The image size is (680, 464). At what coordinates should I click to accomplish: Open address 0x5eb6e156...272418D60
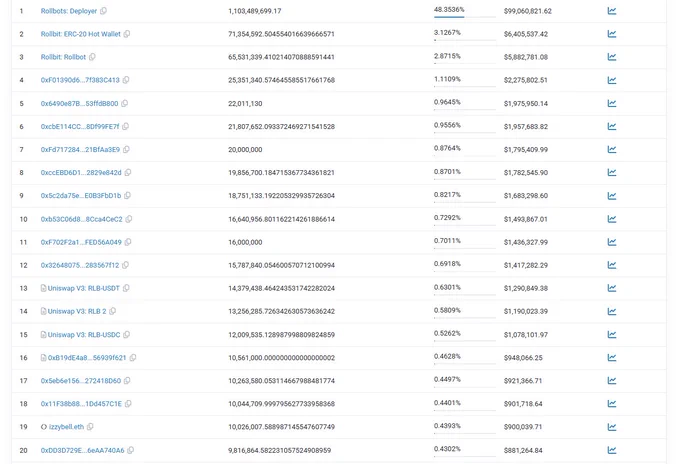(81, 381)
